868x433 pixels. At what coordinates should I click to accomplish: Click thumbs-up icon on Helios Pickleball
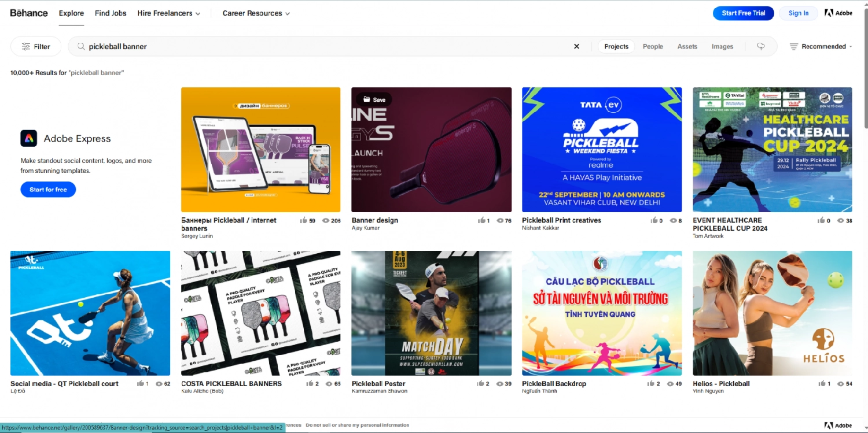pyautogui.click(x=821, y=384)
